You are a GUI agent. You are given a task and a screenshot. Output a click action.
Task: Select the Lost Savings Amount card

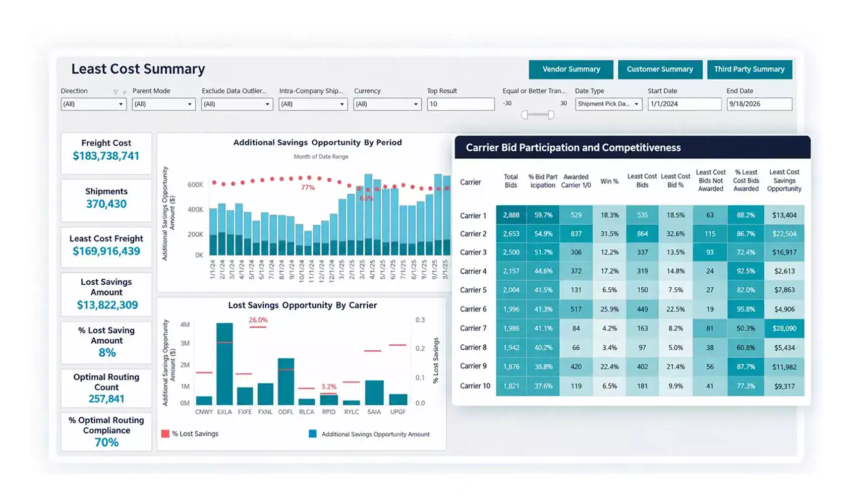tap(106, 294)
